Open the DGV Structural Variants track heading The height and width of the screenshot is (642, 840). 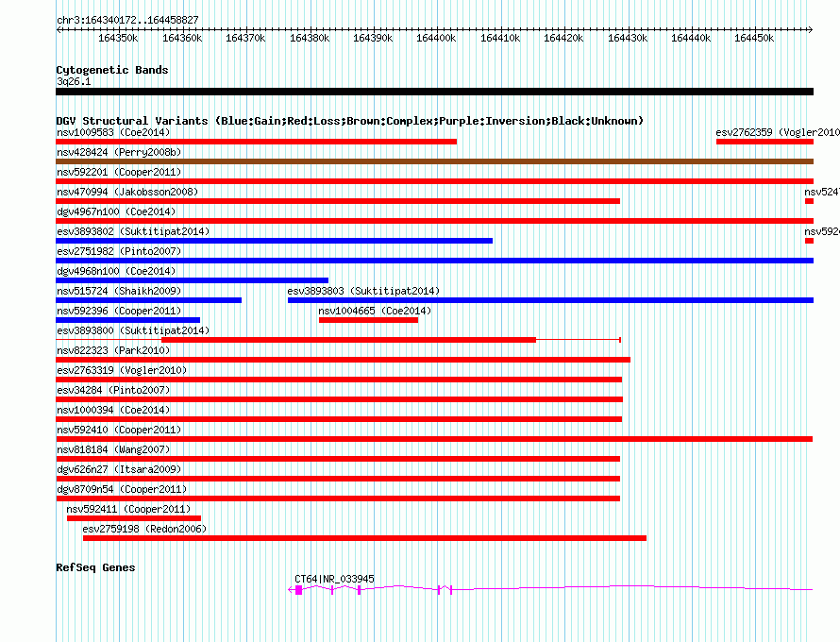coord(350,121)
